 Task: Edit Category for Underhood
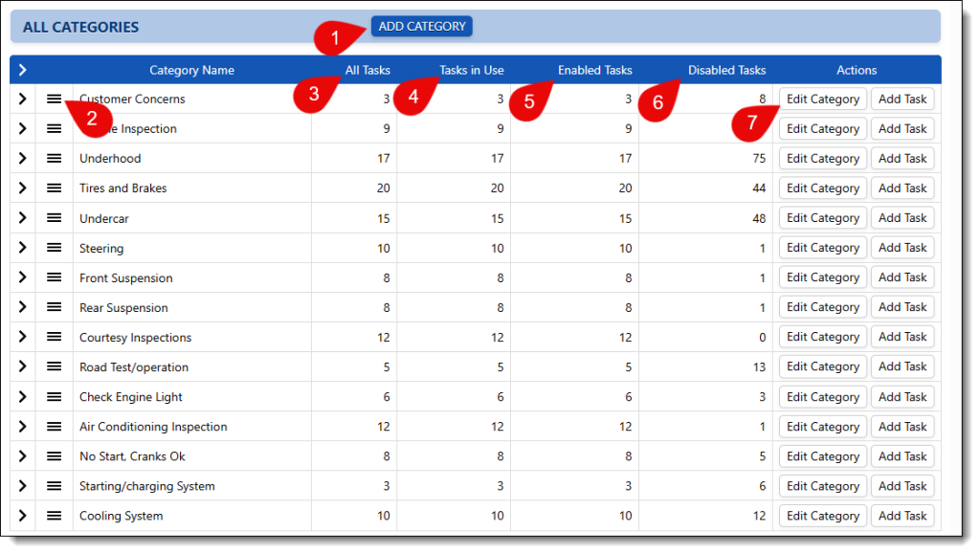[822, 158]
